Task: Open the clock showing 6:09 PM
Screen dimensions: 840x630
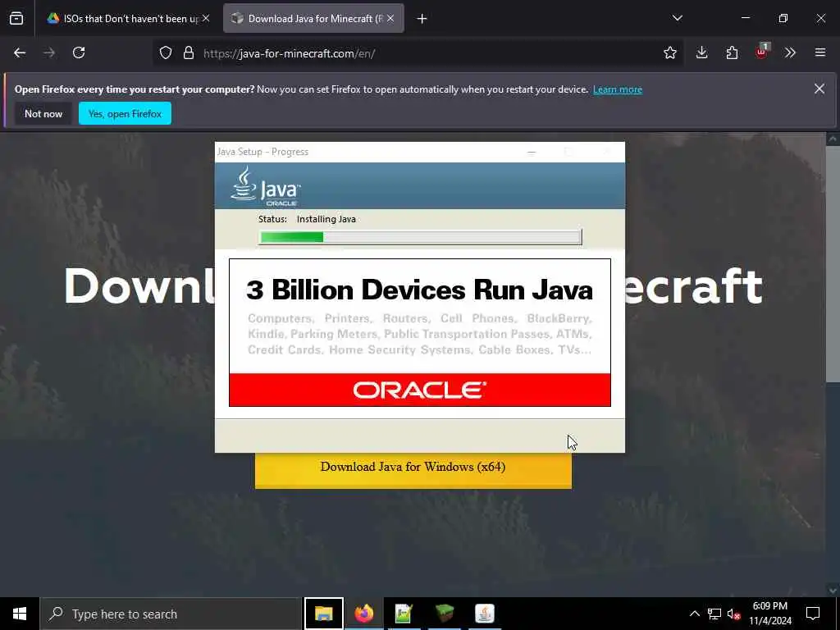Action: point(769,614)
